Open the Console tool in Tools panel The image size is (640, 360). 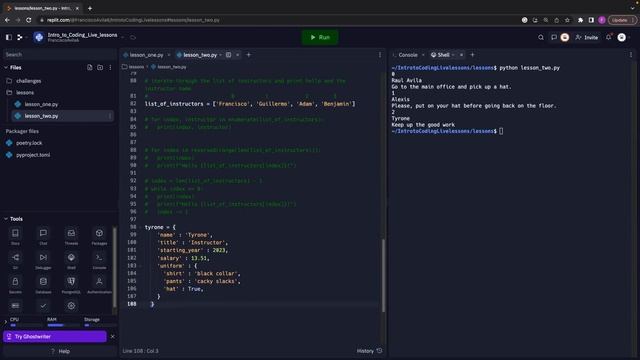point(99,261)
